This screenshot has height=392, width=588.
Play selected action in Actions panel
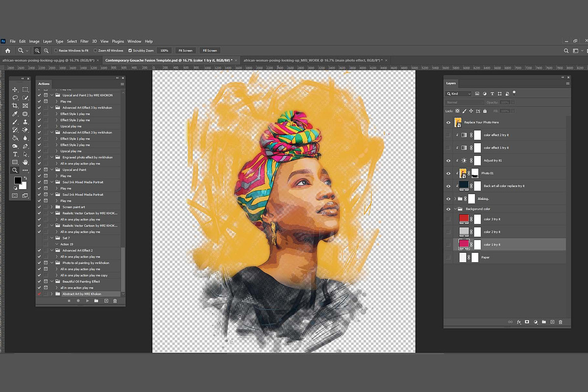(x=87, y=300)
